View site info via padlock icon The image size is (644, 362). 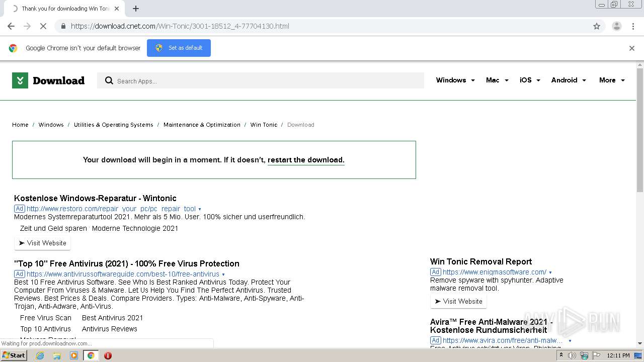pos(63,26)
